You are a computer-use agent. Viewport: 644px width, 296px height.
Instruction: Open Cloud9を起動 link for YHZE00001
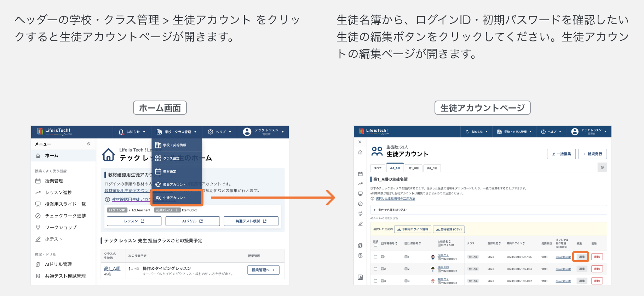(x=563, y=257)
